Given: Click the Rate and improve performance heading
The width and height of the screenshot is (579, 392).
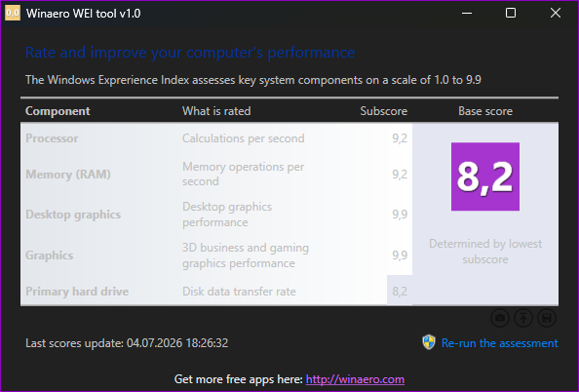Looking at the screenshot, I should pos(190,53).
